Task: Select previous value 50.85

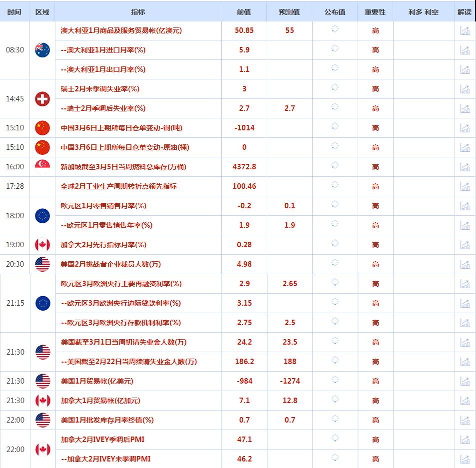Action: [x=244, y=30]
